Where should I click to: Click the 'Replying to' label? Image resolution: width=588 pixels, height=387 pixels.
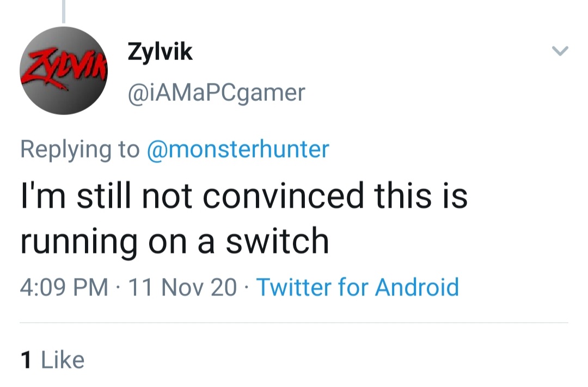tap(79, 149)
